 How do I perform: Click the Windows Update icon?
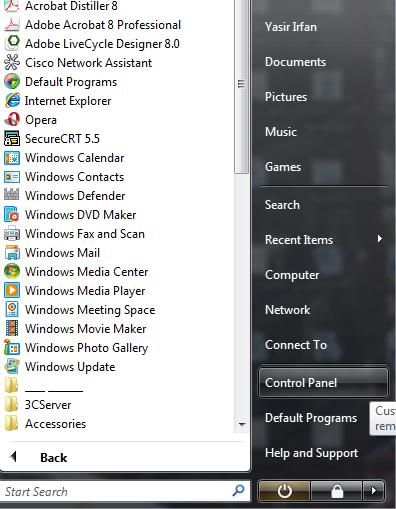tap(12, 366)
